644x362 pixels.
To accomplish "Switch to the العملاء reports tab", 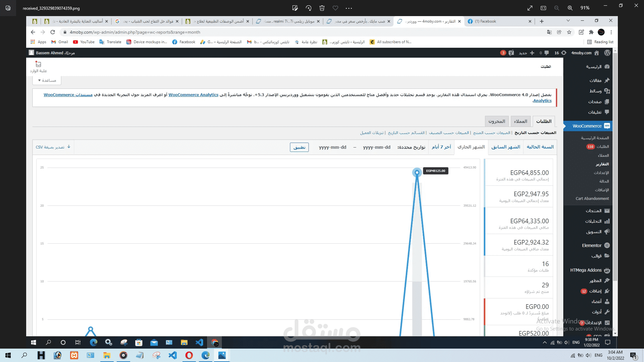I will tap(521, 121).
